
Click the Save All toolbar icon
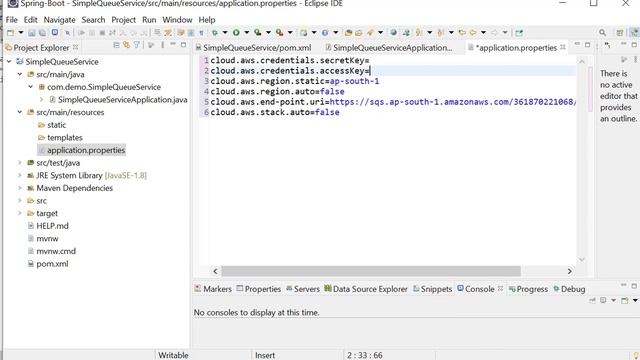point(42,33)
